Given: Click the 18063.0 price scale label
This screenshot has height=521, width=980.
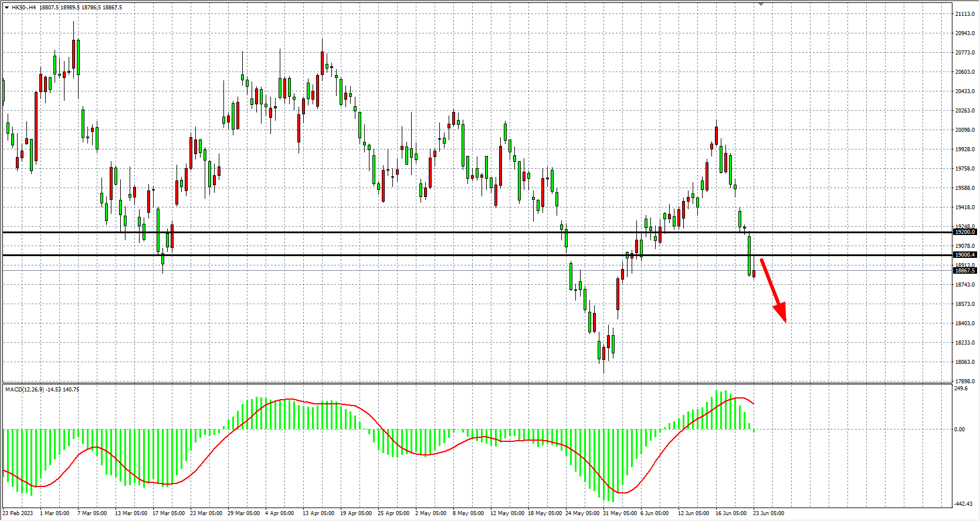Looking at the screenshot, I should 965,362.
